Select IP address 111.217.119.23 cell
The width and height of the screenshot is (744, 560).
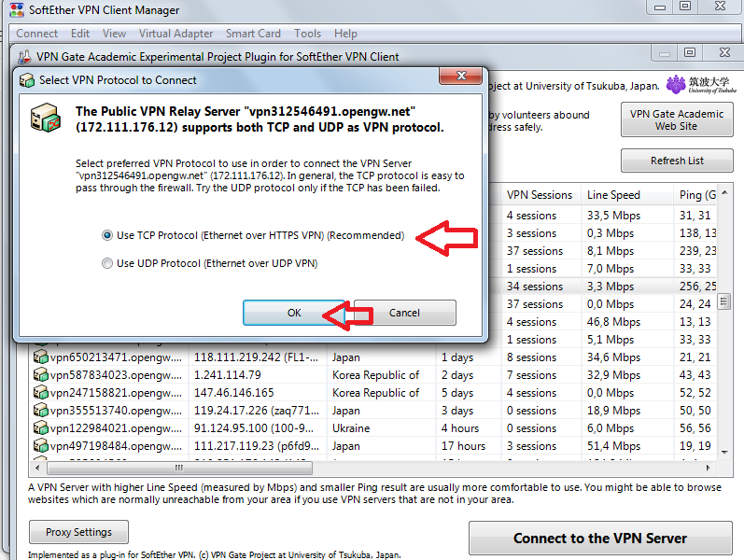point(256,446)
